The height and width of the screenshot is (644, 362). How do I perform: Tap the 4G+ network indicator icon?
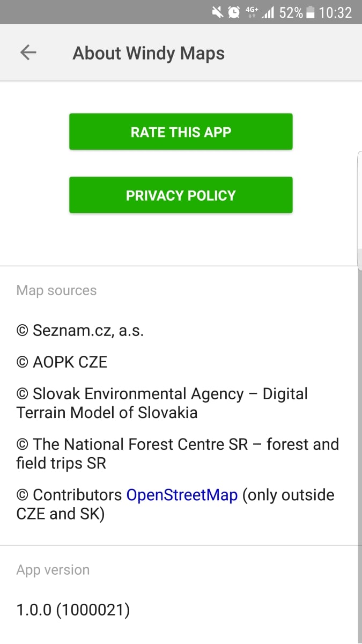click(x=251, y=12)
